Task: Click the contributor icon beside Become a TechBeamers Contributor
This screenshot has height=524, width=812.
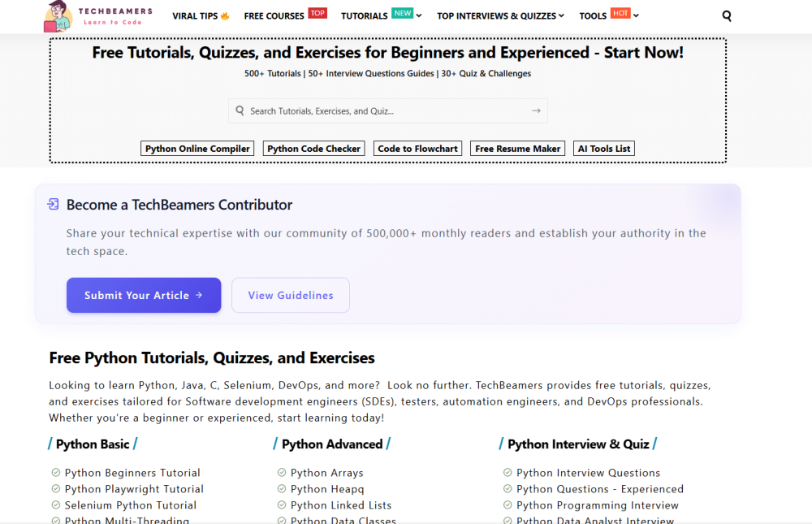Action: (x=54, y=205)
